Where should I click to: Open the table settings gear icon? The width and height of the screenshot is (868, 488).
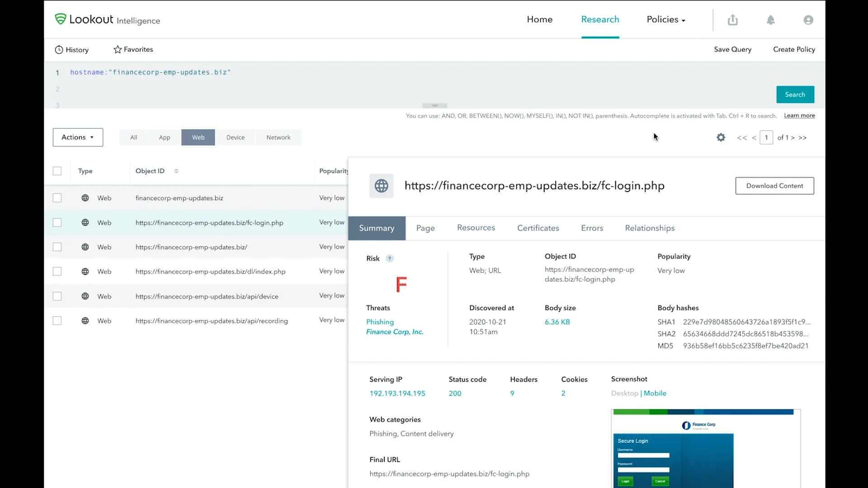[x=721, y=137]
